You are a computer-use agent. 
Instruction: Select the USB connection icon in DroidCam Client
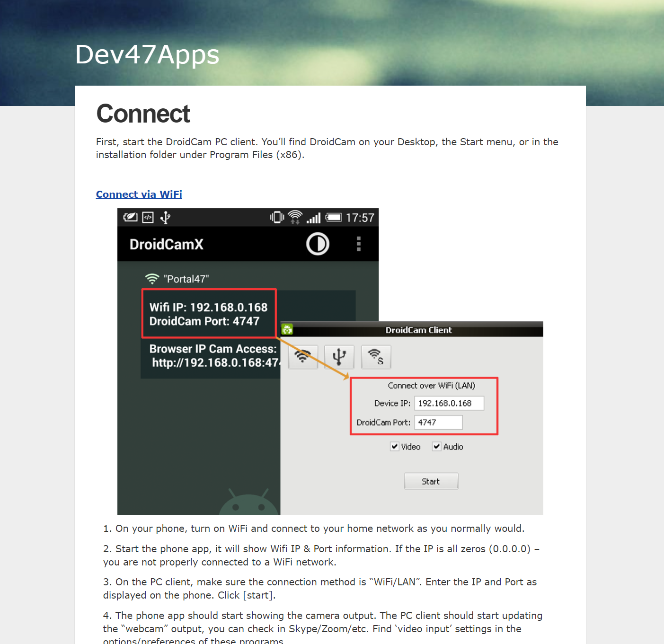(x=339, y=357)
